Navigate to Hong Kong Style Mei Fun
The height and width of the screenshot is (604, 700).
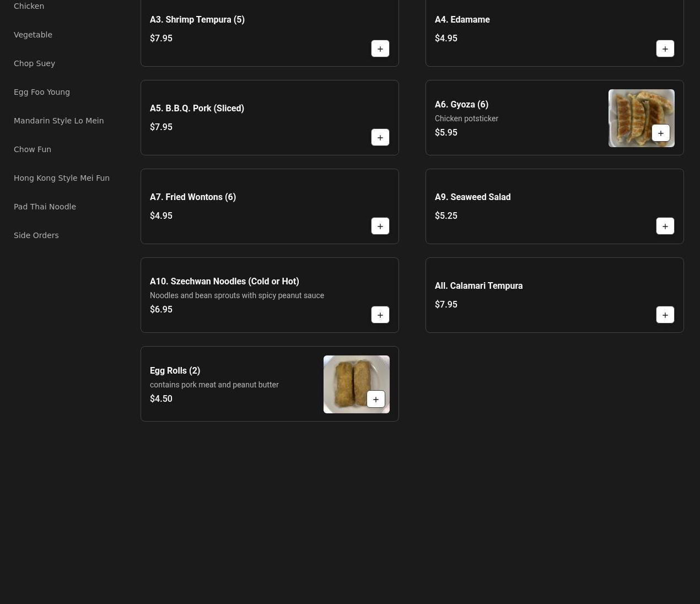coord(62,178)
